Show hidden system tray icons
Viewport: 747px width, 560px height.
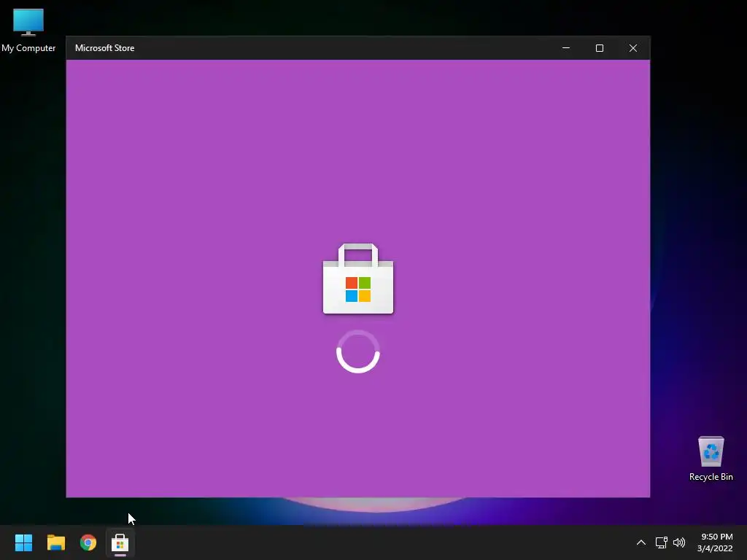641,542
